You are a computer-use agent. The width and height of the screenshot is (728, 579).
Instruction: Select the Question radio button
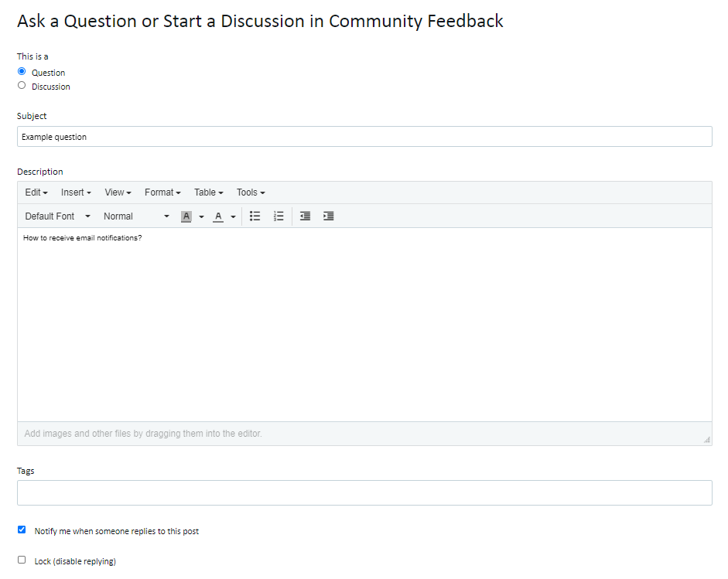22,71
